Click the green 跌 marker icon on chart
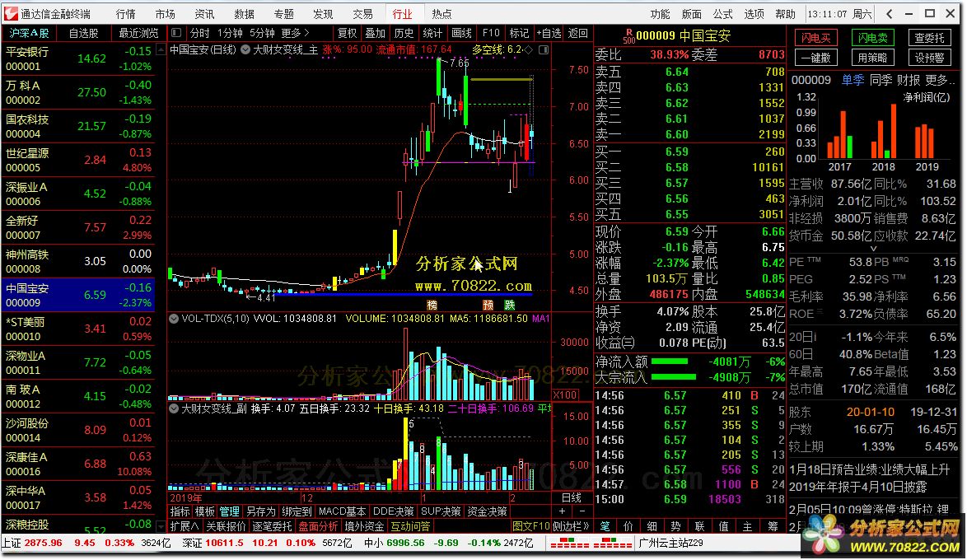Viewport: 967px width, 560px height. pos(509,305)
